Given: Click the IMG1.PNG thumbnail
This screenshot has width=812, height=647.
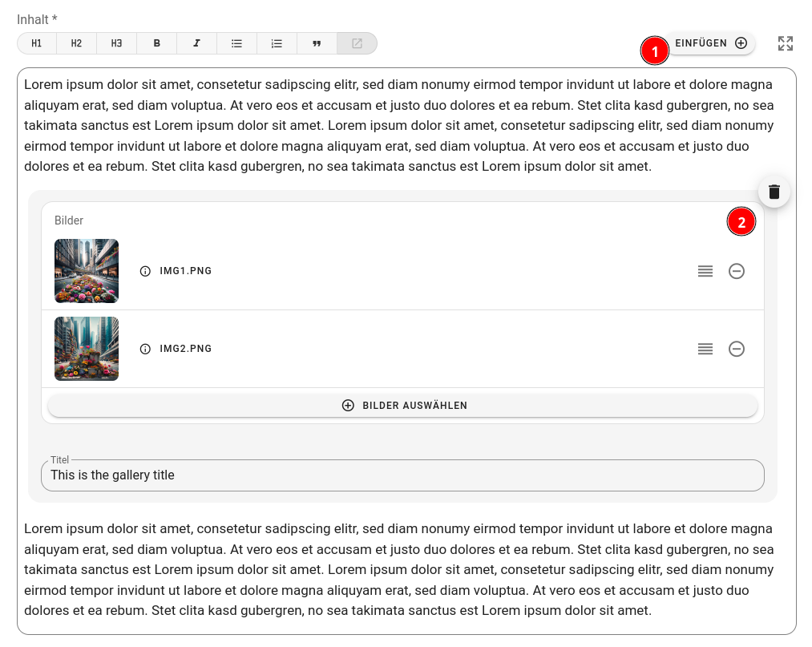Looking at the screenshot, I should point(87,271).
